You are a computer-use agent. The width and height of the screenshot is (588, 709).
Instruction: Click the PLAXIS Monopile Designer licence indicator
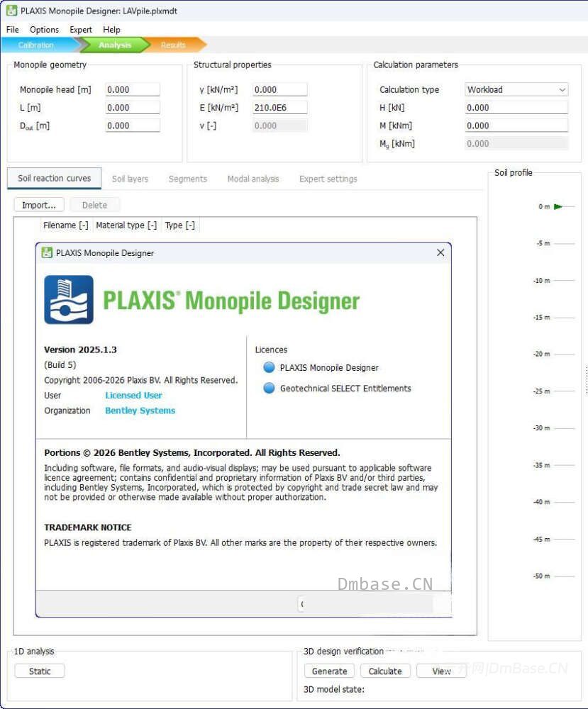269,367
